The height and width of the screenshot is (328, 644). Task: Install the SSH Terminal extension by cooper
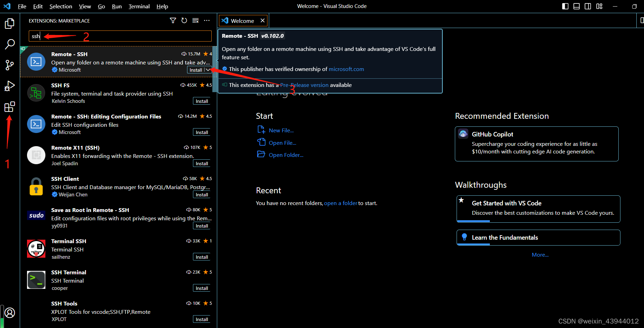[x=202, y=288]
